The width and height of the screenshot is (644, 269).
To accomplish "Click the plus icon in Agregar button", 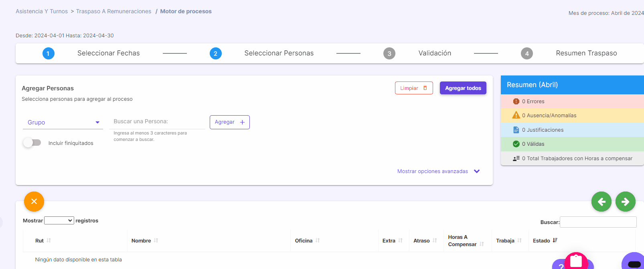I will 242,122.
